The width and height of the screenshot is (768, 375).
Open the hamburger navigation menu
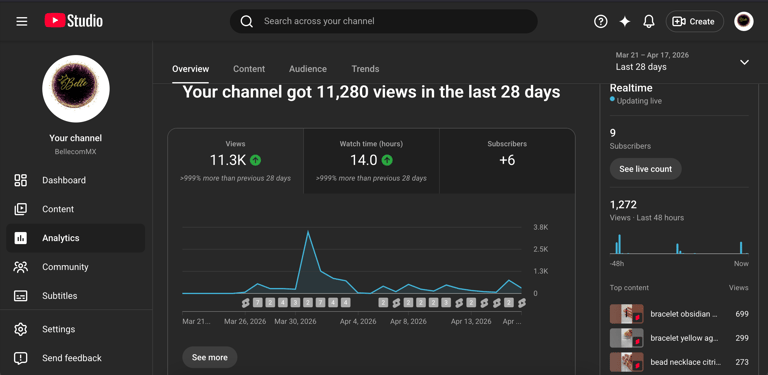click(x=22, y=22)
